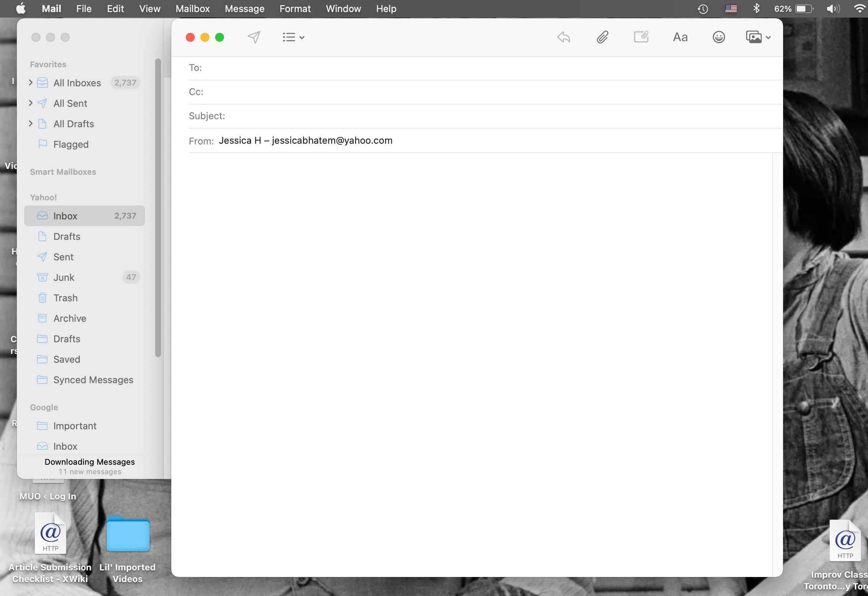Image resolution: width=868 pixels, height=596 pixels.
Task: Open the Article Submission Checklist shortcut
Action: [x=50, y=534]
